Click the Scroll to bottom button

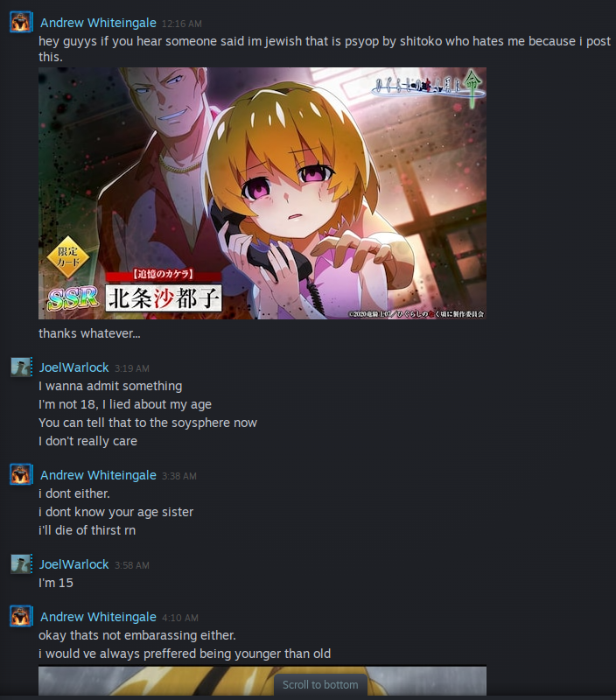point(320,685)
